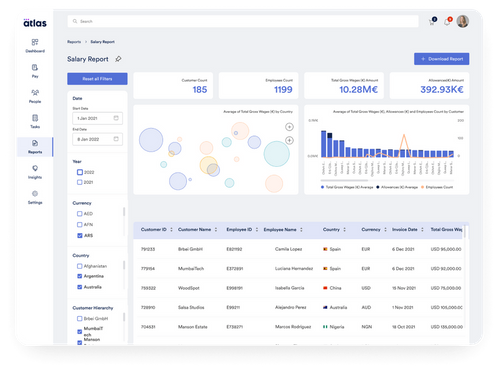Open the Tasks sidebar icon

pyautogui.click(x=35, y=118)
